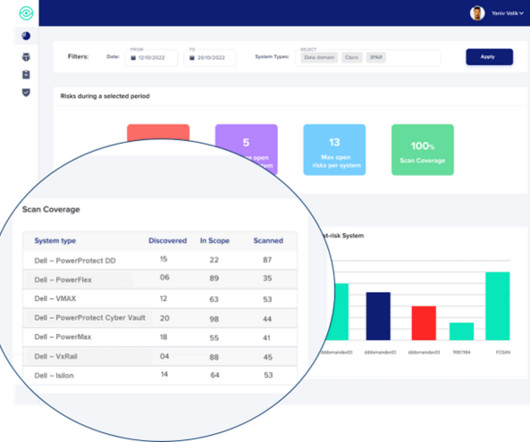
Task: Open the System Types select box
Action: click(368, 57)
